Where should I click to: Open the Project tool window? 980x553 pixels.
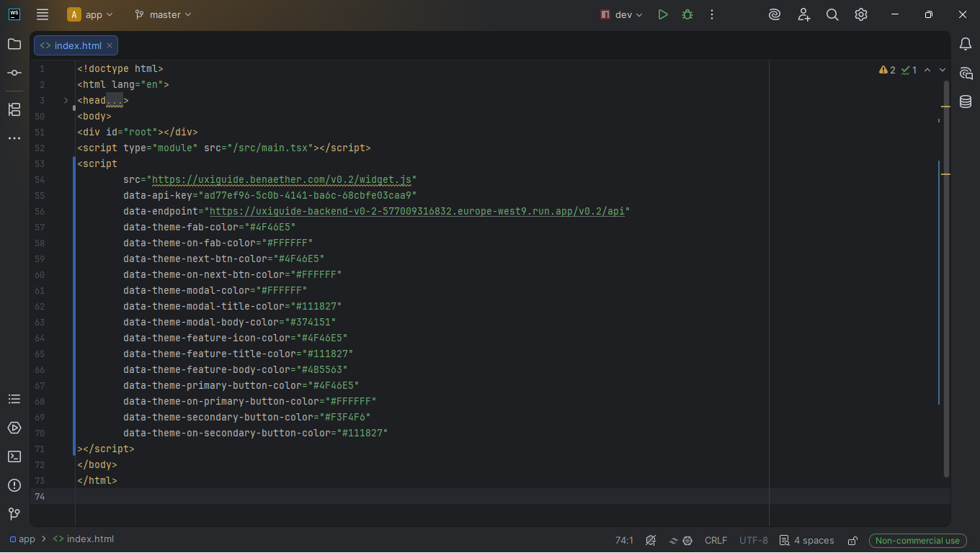click(x=14, y=44)
